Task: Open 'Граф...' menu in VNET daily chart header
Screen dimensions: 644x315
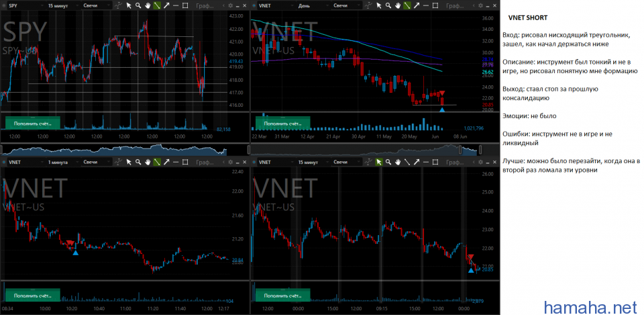Action: point(455,6)
